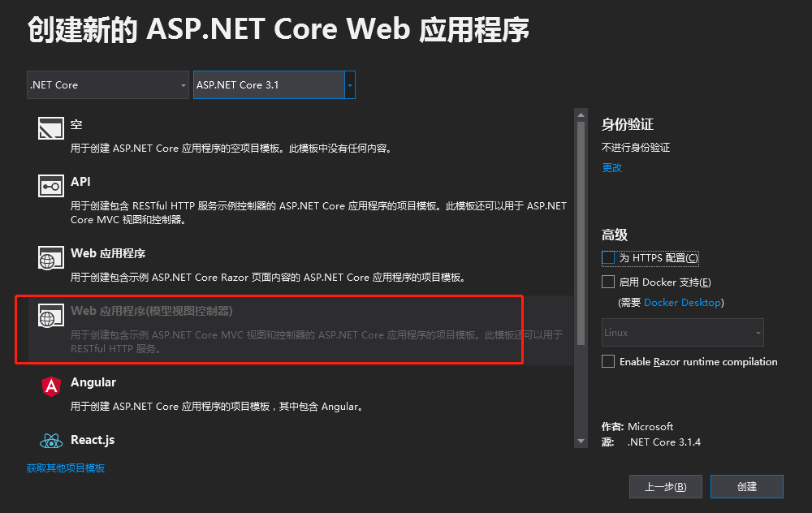Click the template list scroll-down arrow
Viewport: 812px width, 513px height.
tap(581, 442)
